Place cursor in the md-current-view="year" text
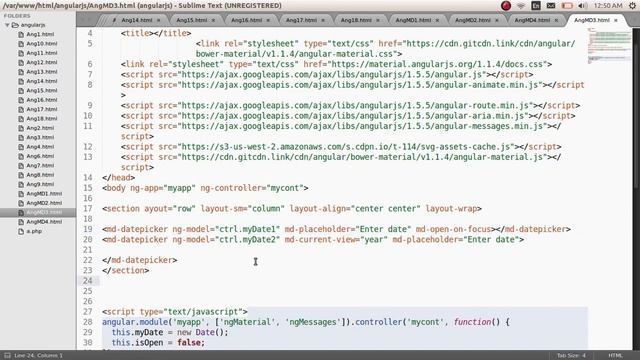 pyautogui.click(x=336, y=240)
